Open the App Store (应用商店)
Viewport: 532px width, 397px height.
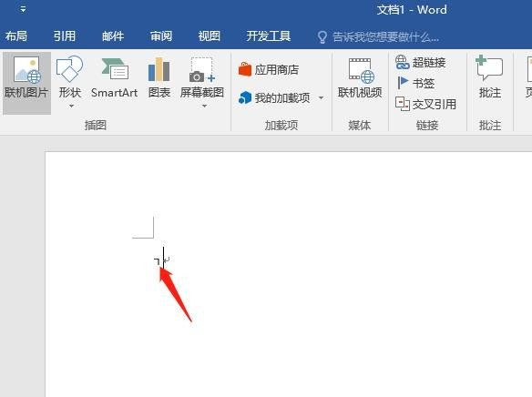269,69
